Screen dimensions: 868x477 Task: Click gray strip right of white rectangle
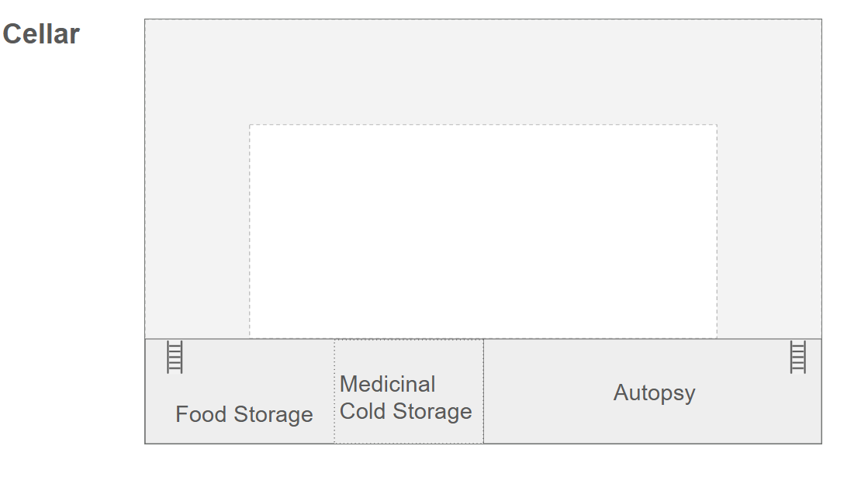(x=769, y=231)
